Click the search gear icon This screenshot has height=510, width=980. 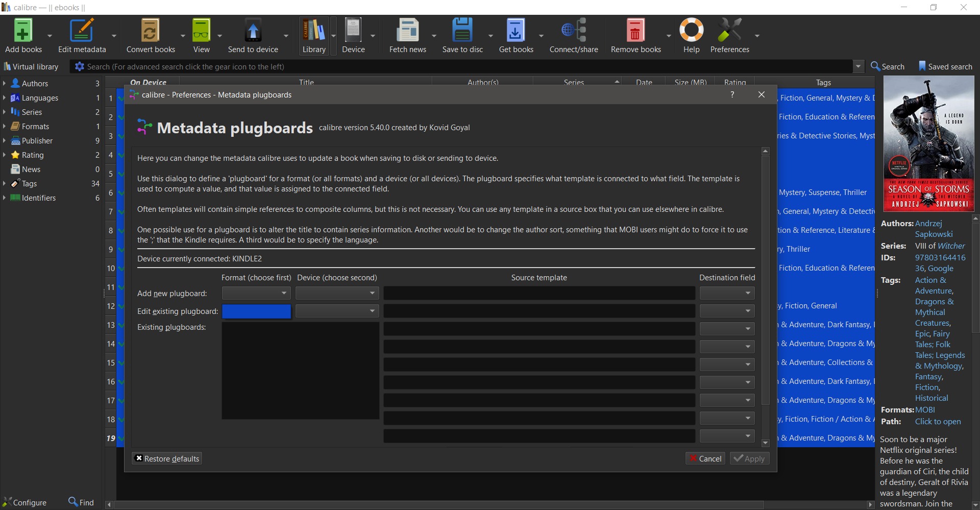click(x=79, y=67)
